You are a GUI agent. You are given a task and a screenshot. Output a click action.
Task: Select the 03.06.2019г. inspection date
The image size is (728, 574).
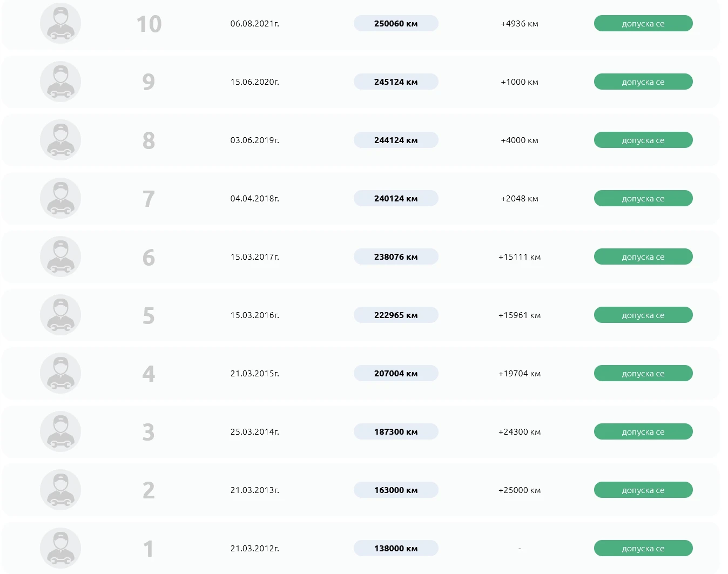point(255,140)
